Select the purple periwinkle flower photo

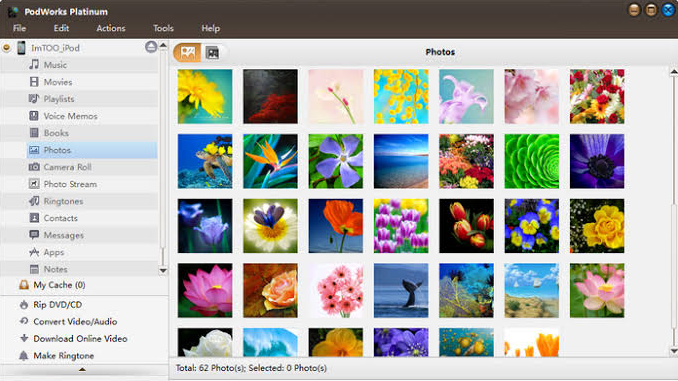336,161
